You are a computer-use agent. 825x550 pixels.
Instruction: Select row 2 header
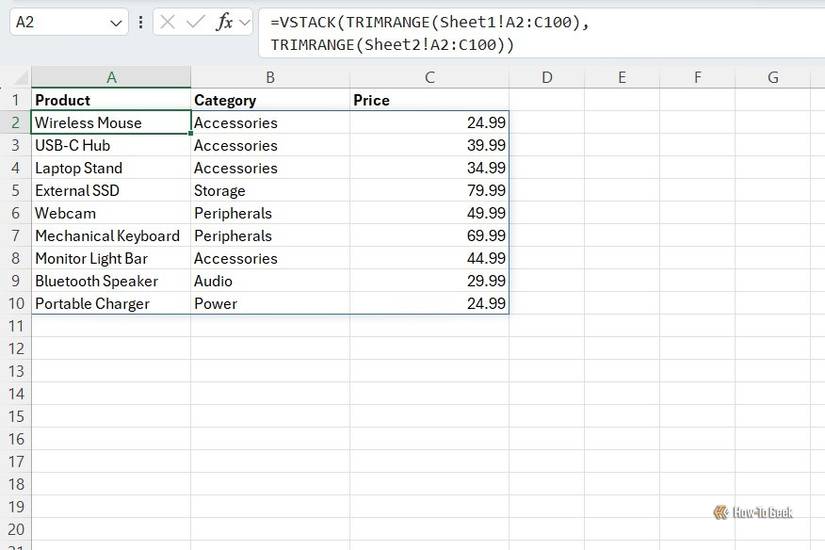click(16, 123)
